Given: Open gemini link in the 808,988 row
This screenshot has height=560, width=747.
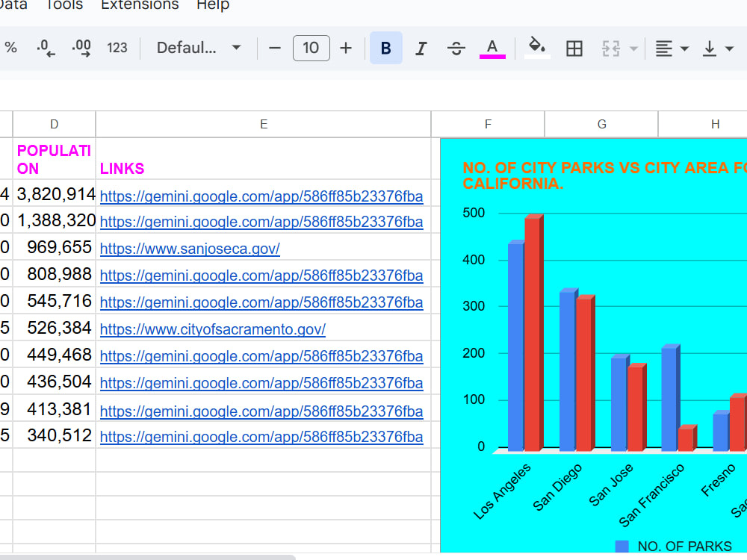Looking at the screenshot, I should coord(261,276).
